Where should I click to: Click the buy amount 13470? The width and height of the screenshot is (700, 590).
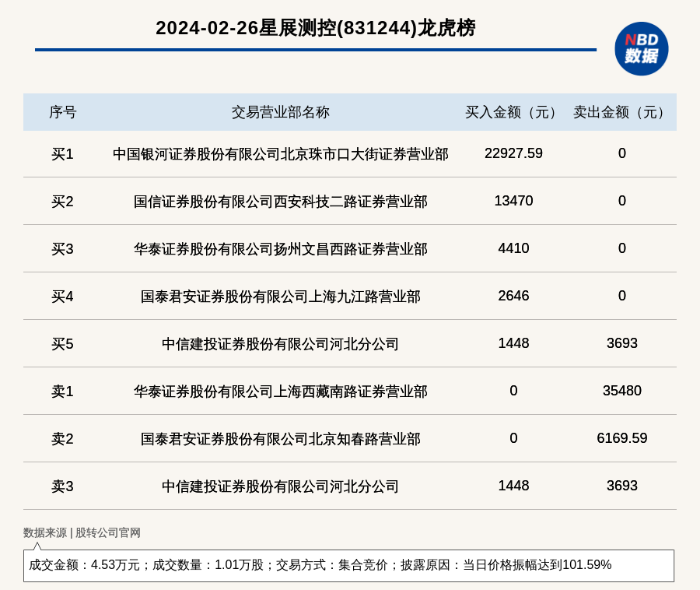(513, 201)
